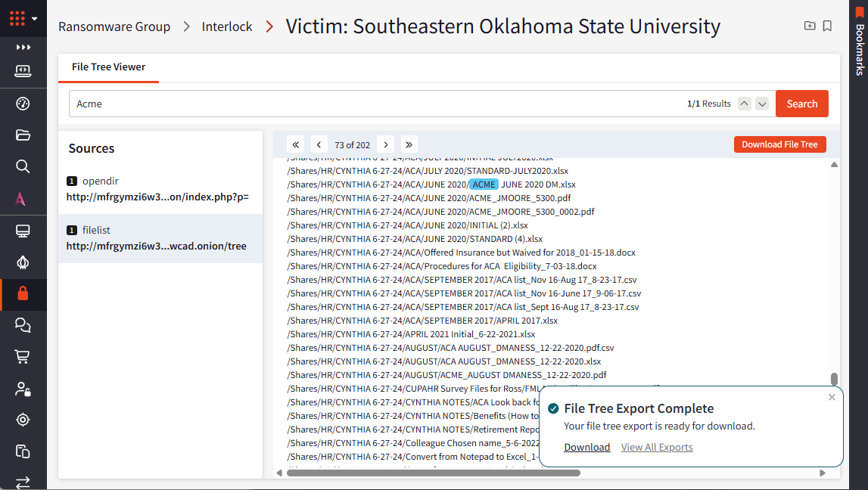The height and width of the screenshot is (490, 868).
Task: Click the bookmark icon beside page title
Action: click(827, 26)
